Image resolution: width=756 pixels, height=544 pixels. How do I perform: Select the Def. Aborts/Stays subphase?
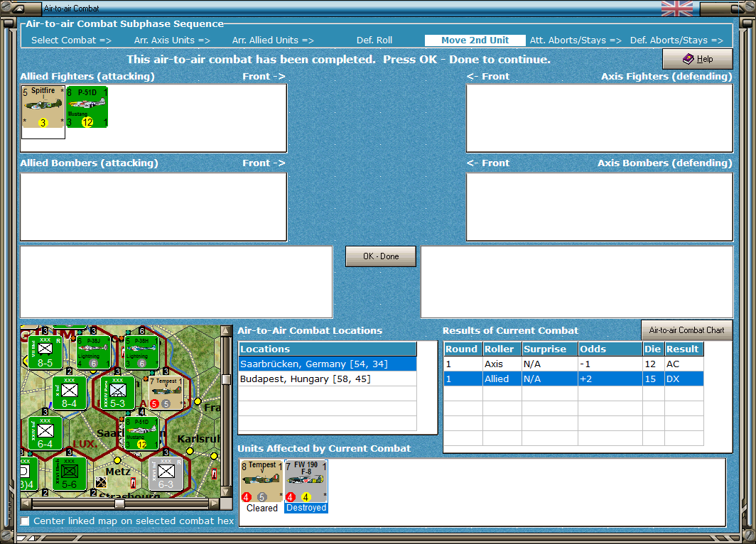676,40
